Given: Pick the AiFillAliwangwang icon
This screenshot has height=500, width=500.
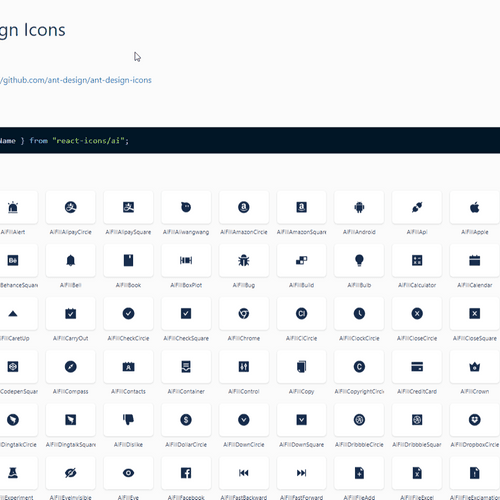Looking at the screenshot, I should (x=186, y=207).
